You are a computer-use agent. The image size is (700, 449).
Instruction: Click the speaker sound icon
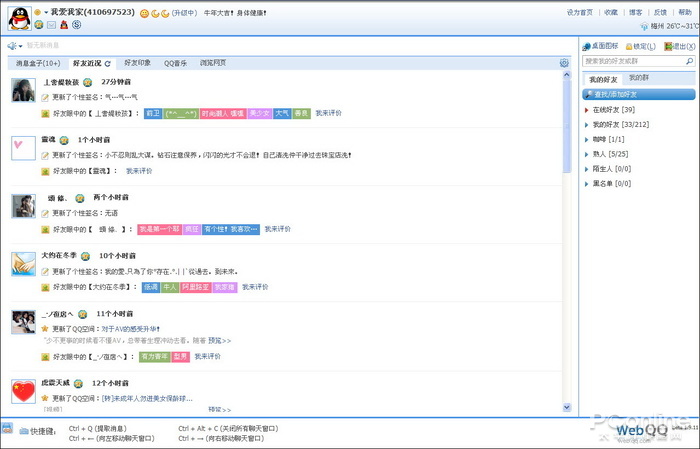click(12, 46)
